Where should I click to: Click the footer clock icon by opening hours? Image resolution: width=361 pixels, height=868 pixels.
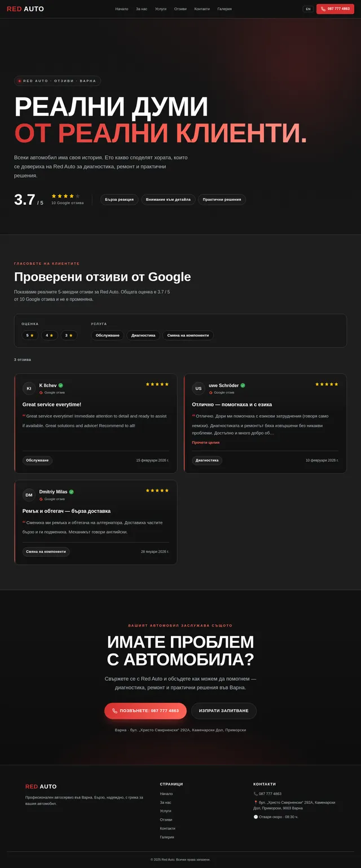[x=256, y=817]
